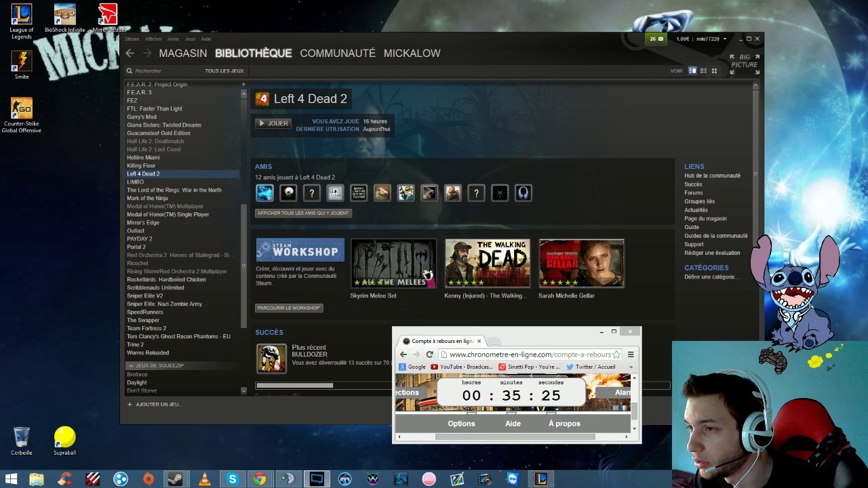Open Skyrim Melee Set workshop thumbnail

click(393, 263)
